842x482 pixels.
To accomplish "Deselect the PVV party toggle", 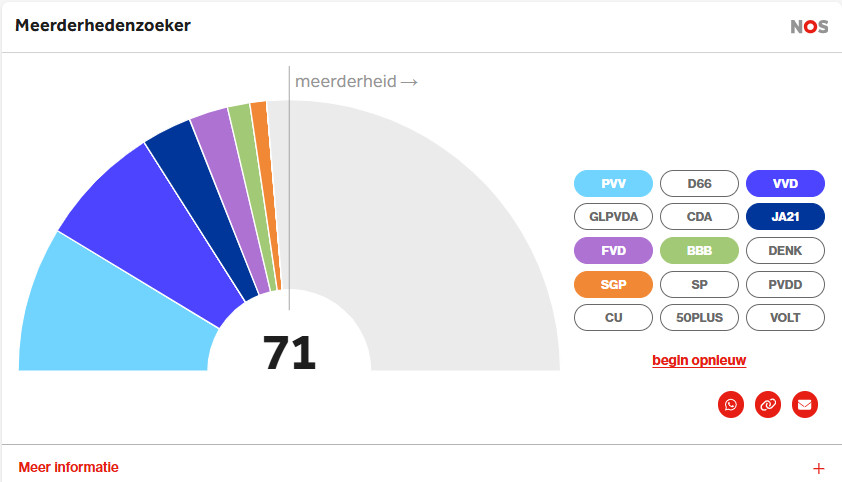I will [x=613, y=183].
